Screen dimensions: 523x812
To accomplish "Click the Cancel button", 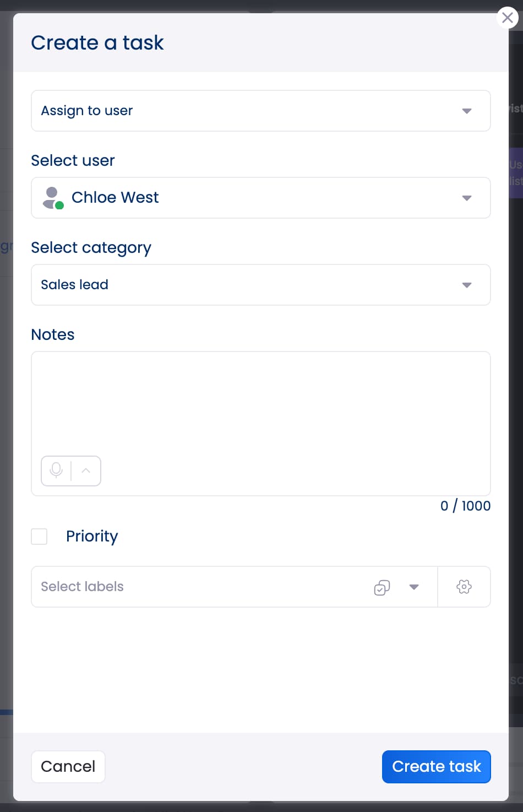I will click(68, 766).
